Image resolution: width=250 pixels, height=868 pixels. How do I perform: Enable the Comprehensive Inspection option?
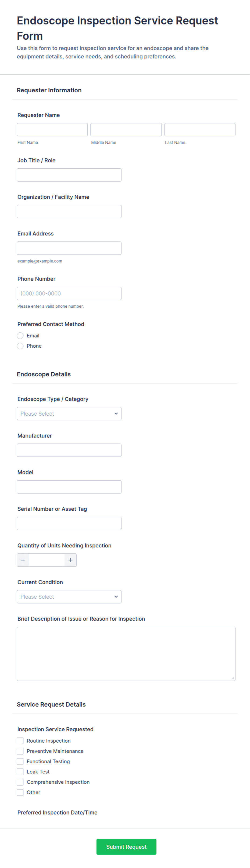click(x=20, y=782)
